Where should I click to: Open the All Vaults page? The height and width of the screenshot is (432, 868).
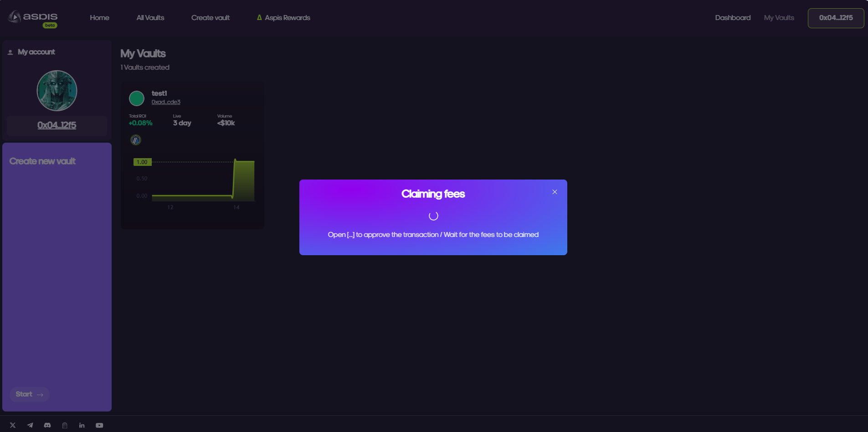click(150, 18)
